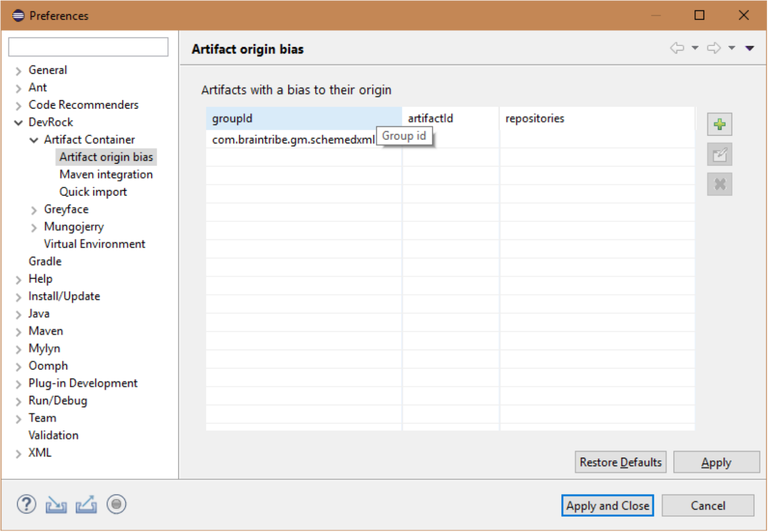Select Virtual Environment tree item
Screen dimensions: 768x532
pos(94,244)
